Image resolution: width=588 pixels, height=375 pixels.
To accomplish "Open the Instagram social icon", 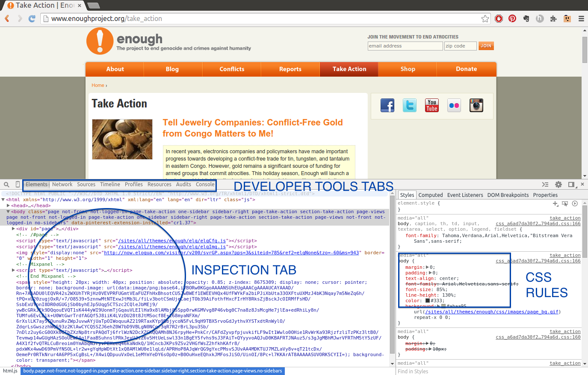I will (476, 105).
